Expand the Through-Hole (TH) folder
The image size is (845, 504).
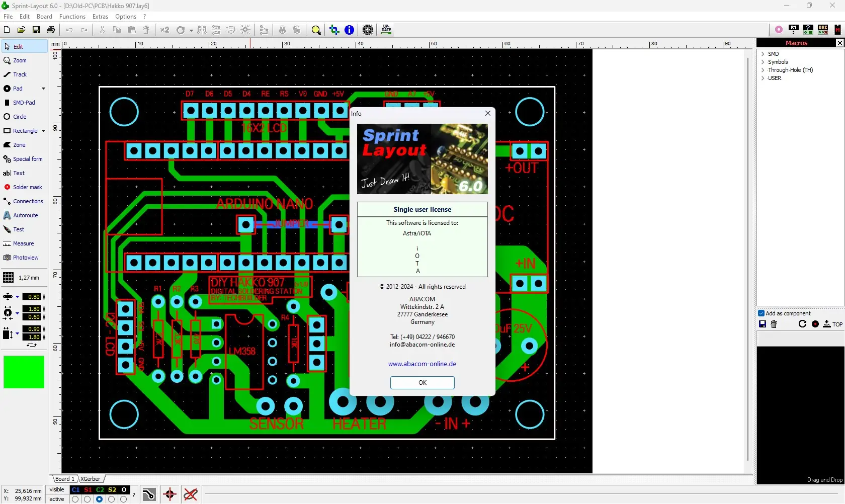click(x=763, y=70)
